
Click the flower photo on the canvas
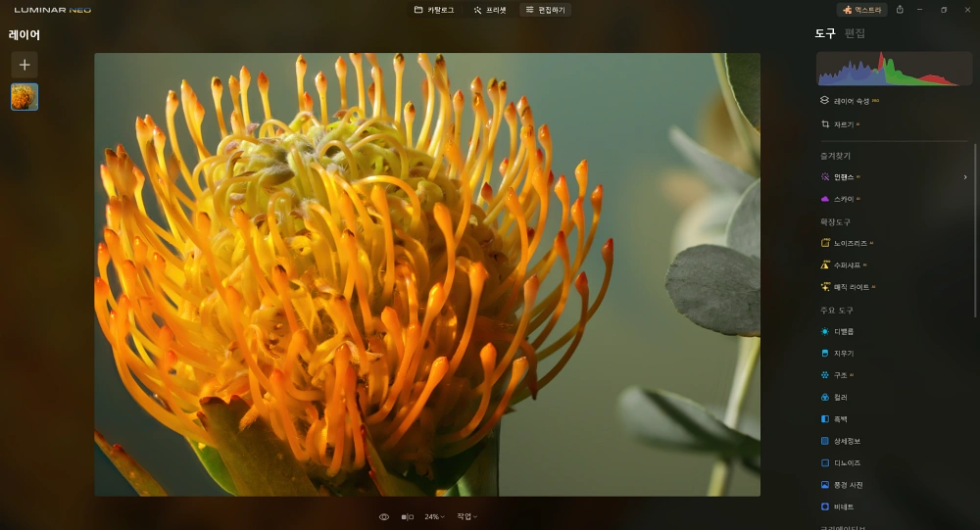click(x=427, y=274)
